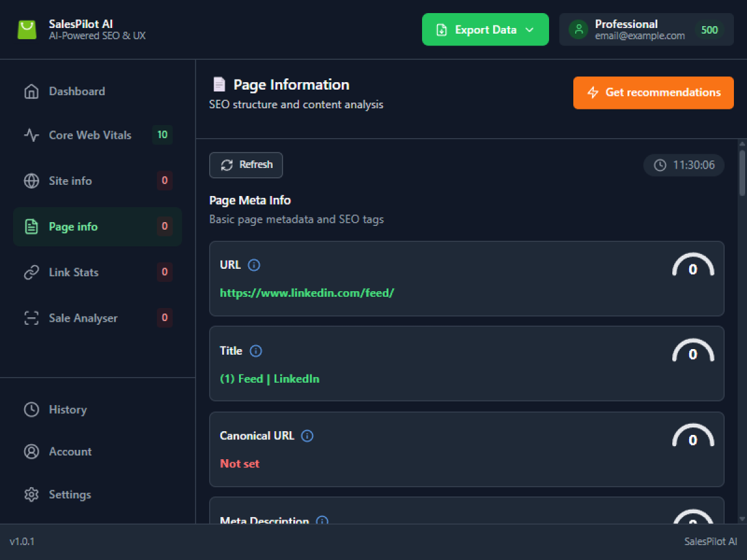Click the Get recommendations button

click(x=653, y=93)
